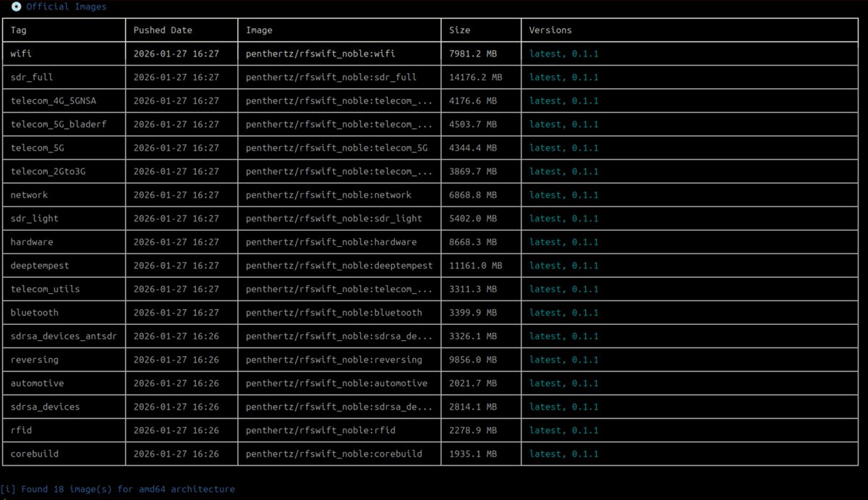Click "Found 18 image(s) for amd64 architecture" line
This screenshot has height=500, width=868.
(x=118, y=489)
